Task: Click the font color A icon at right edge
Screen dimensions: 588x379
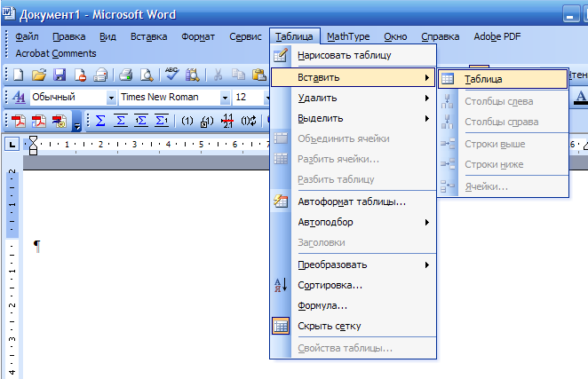Action: coord(581,98)
